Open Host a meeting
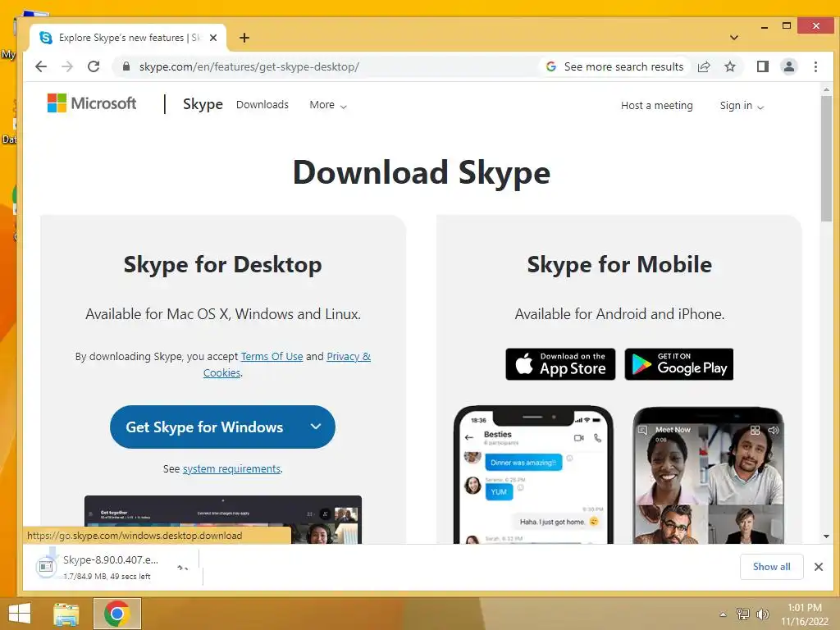The image size is (840, 630). coord(657,106)
